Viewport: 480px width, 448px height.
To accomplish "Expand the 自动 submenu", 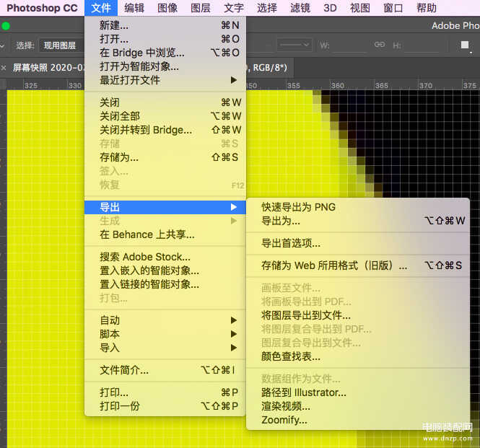I will (x=165, y=320).
